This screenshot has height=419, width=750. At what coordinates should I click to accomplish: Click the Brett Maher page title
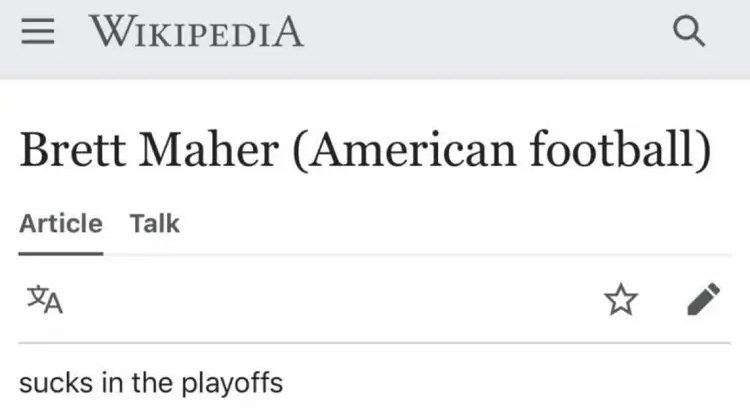[365, 150]
